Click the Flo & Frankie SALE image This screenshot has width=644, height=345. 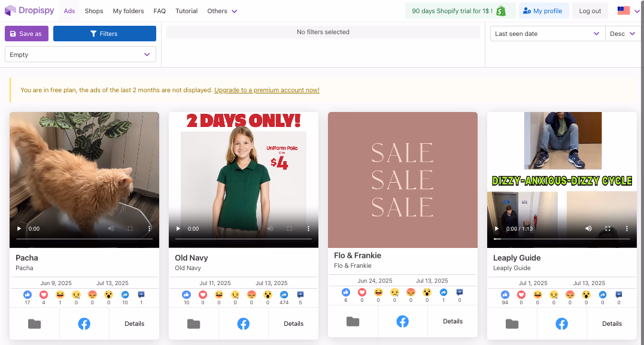403,180
